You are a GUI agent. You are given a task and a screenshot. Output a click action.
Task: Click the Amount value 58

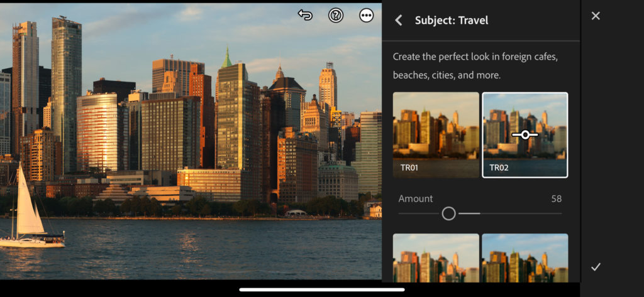click(556, 199)
